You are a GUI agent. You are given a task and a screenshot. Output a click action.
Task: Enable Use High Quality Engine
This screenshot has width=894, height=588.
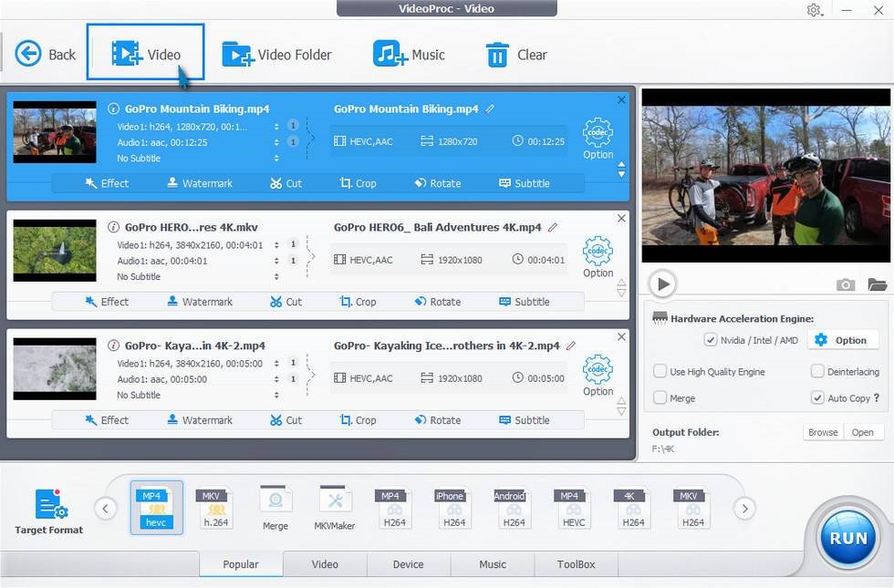pyautogui.click(x=660, y=372)
